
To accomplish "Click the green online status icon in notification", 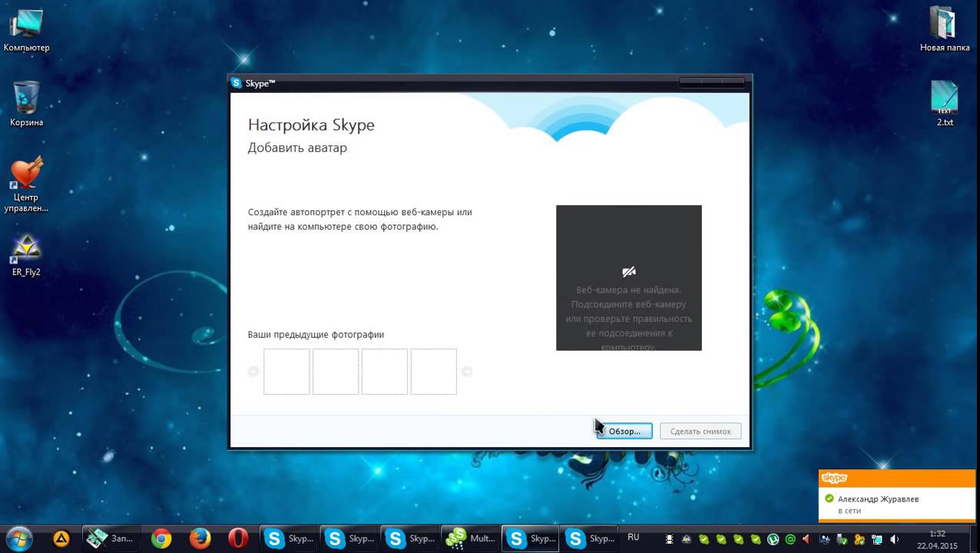I will (x=829, y=498).
